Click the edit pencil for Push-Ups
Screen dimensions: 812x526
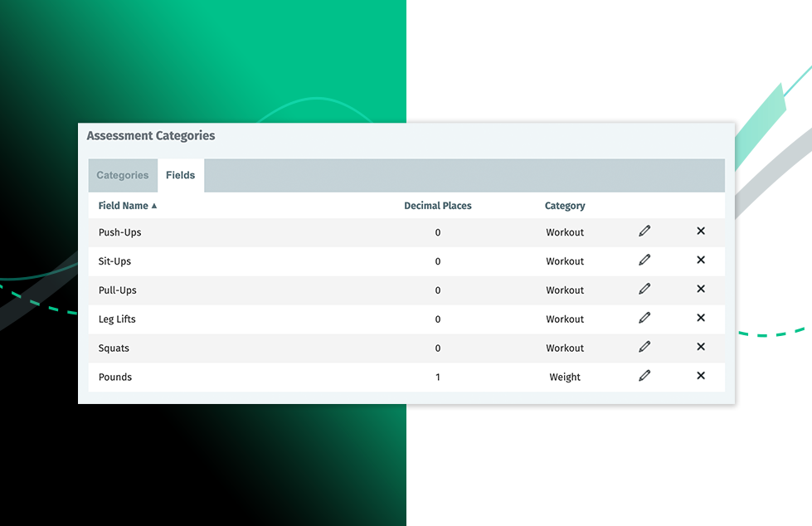point(644,231)
